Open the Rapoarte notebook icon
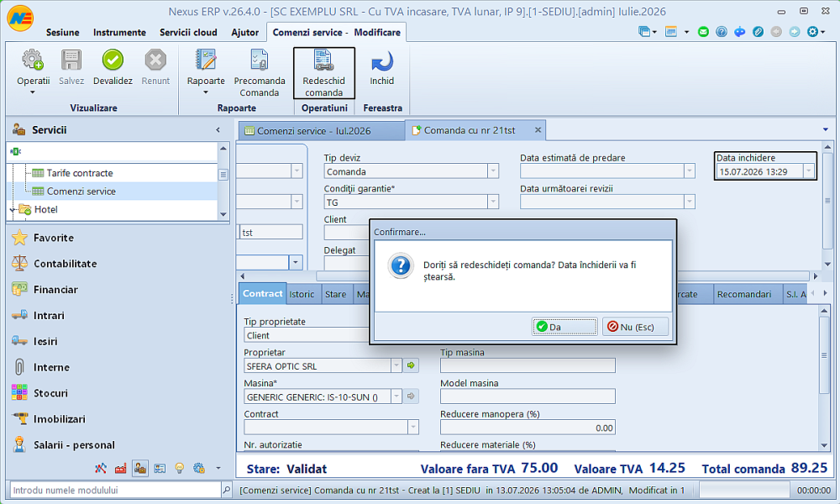This screenshot has width=840, height=504. coord(206,60)
